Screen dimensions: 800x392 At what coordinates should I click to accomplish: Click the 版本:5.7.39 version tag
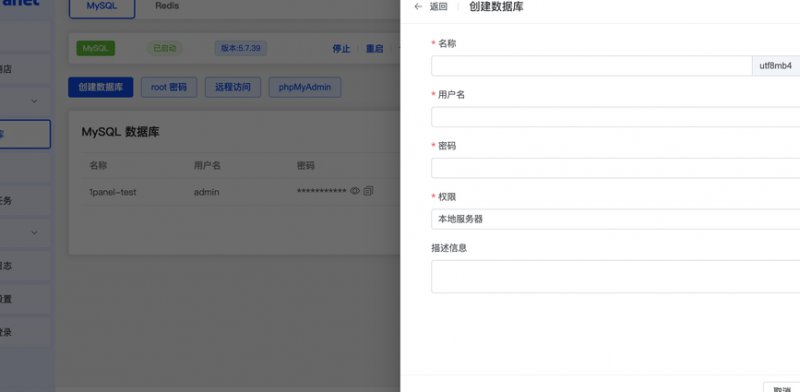tap(240, 48)
